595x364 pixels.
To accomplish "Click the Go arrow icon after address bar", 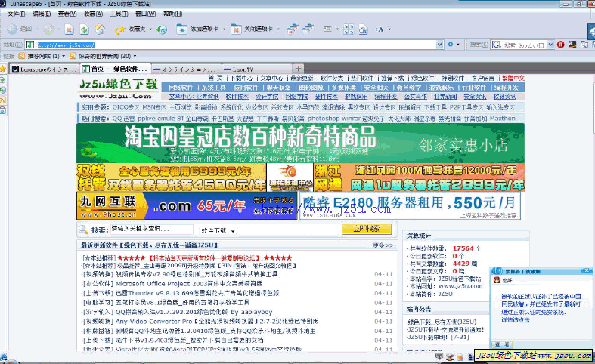I will [x=451, y=45].
